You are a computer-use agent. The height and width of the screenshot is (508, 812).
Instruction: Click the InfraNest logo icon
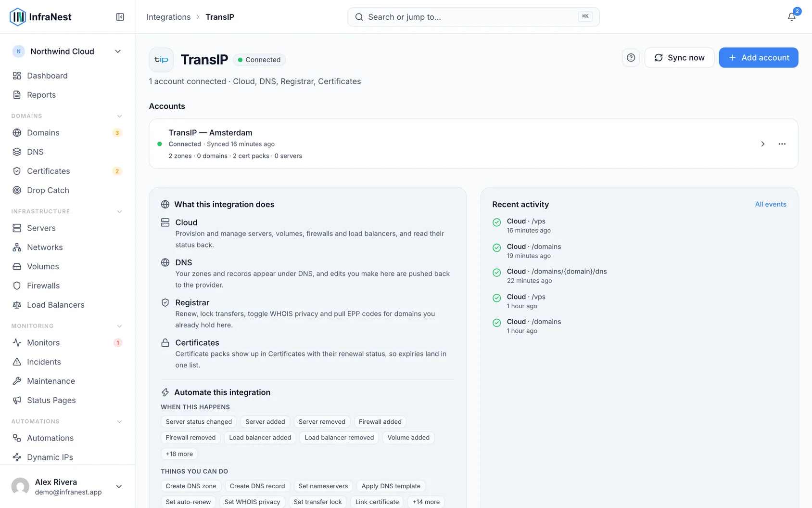coord(18,17)
